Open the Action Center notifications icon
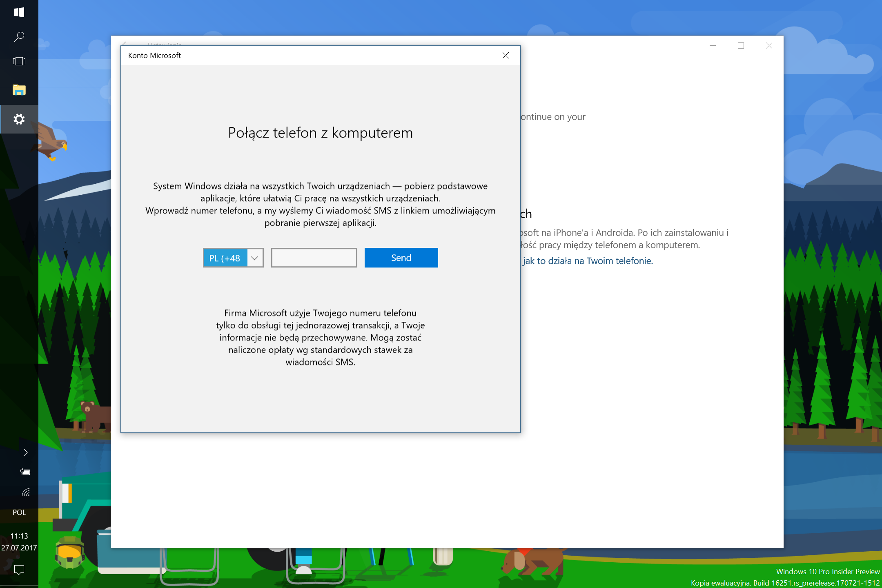This screenshot has height=588, width=882. click(19, 569)
